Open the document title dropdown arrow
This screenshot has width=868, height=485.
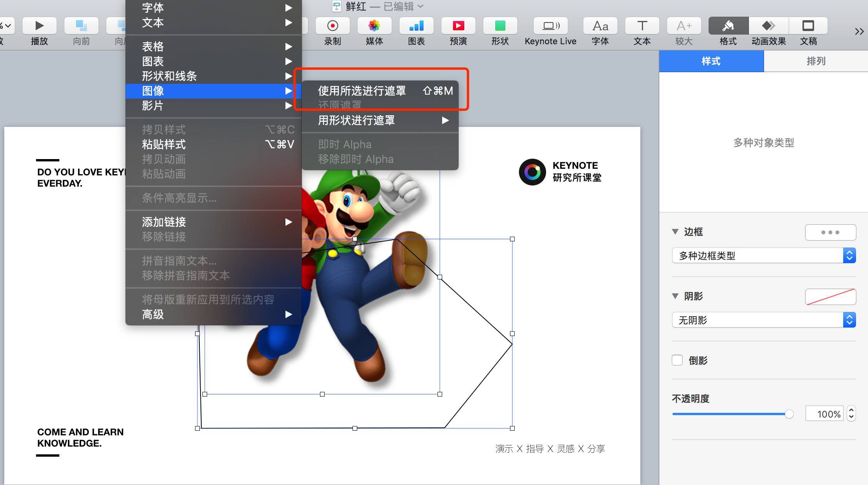click(x=420, y=6)
